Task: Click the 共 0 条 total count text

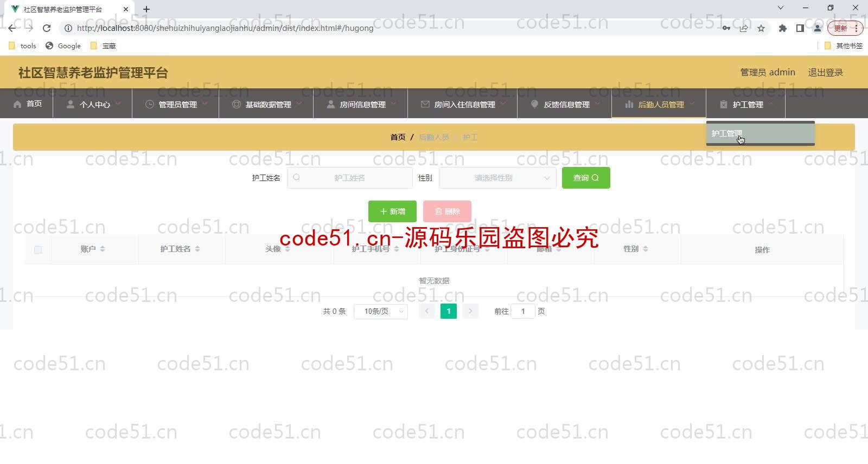Action: (x=334, y=311)
